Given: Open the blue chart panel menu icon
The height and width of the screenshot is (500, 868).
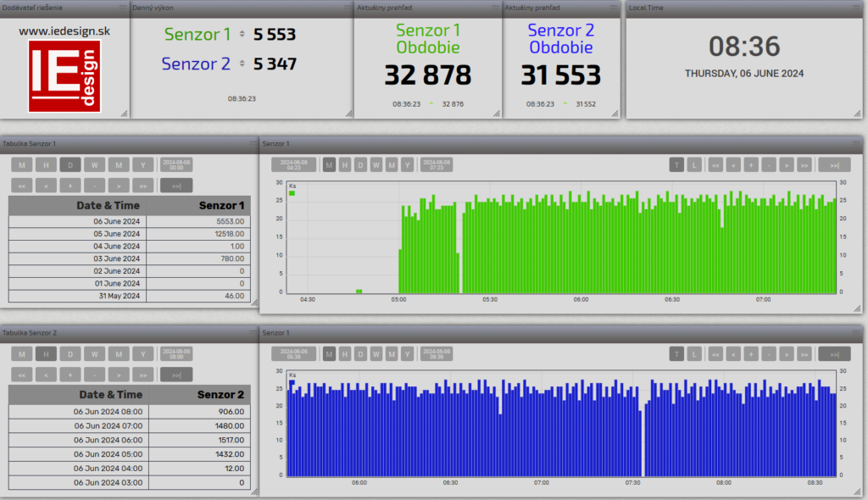Looking at the screenshot, I should [856, 332].
